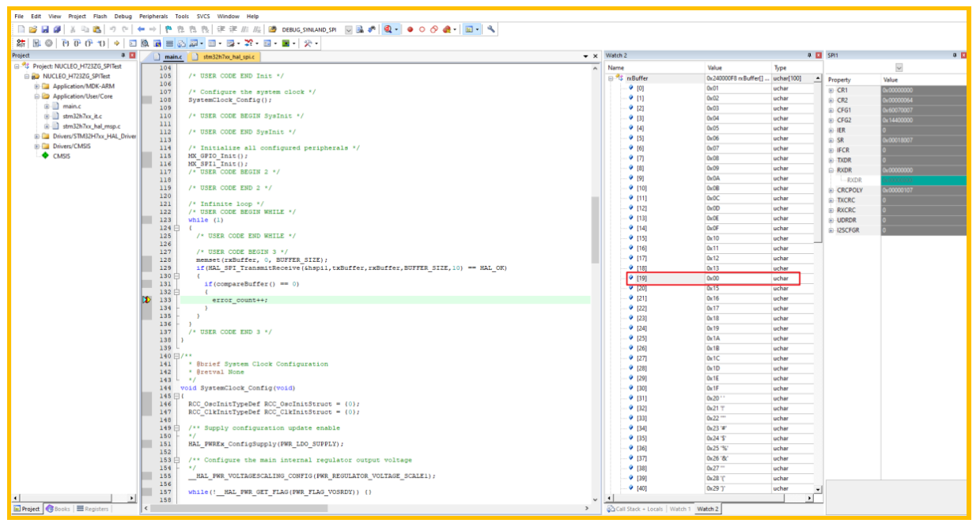Switch to Call Stack + Locals tab
This screenshot has width=980, height=527.
click(636, 509)
